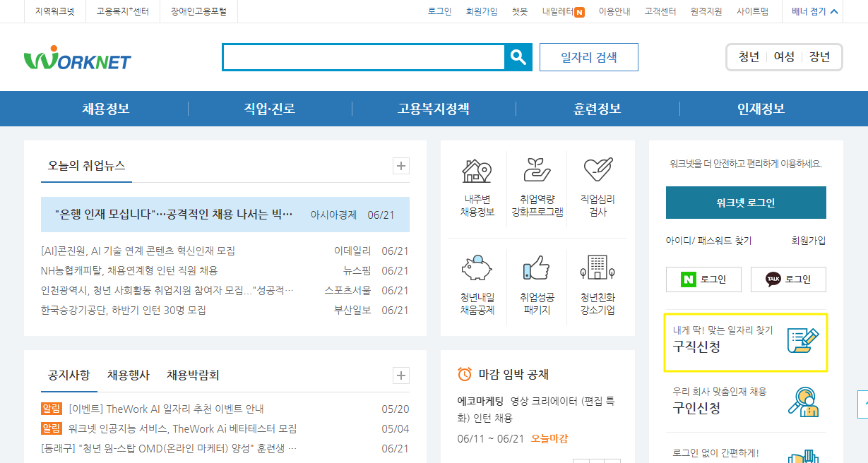This screenshot has height=463, width=868.
Task: Open the 훈련정보 main menu
Action: 598,109
